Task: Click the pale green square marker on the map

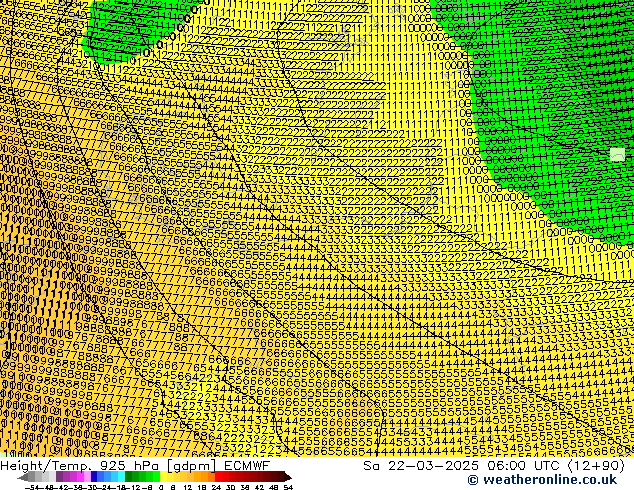Action: pyautogui.click(x=617, y=154)
